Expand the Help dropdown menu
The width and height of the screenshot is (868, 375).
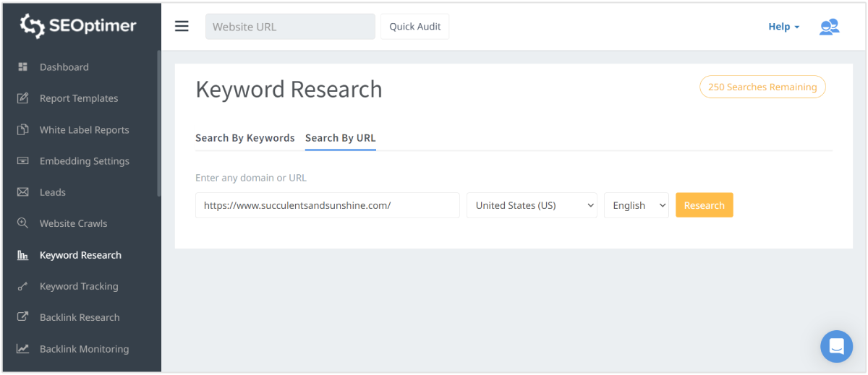[x=783, y=27]
